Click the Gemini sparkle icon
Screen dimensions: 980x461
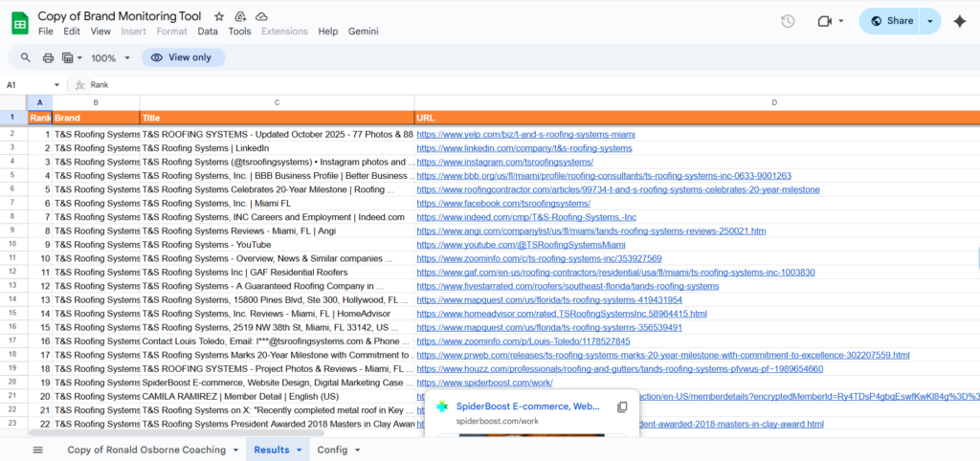pyautogui.click(x=959, y=21)
